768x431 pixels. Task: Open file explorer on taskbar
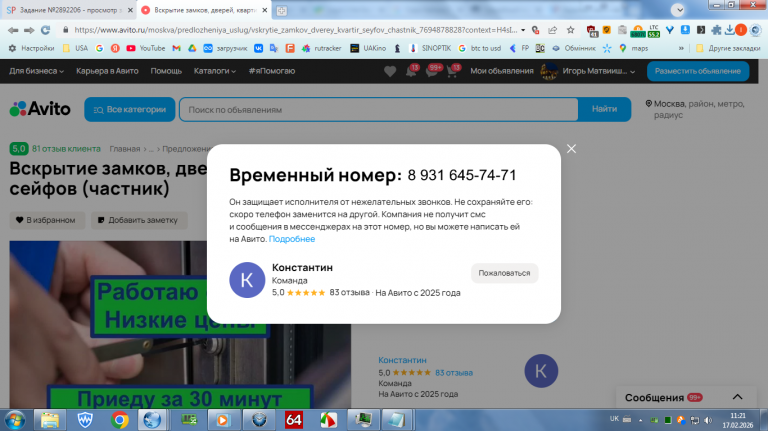[x=49, y=420]
